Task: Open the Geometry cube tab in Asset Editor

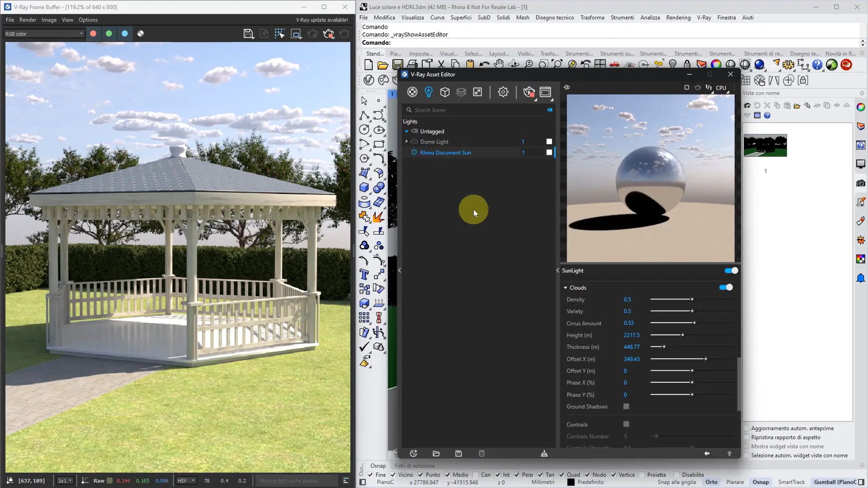Action: [445, 92]
